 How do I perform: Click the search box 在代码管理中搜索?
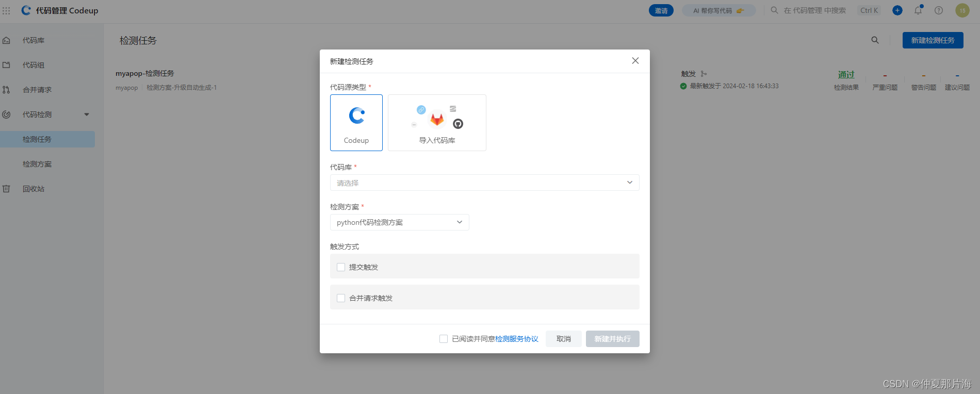tap(815, 10)
